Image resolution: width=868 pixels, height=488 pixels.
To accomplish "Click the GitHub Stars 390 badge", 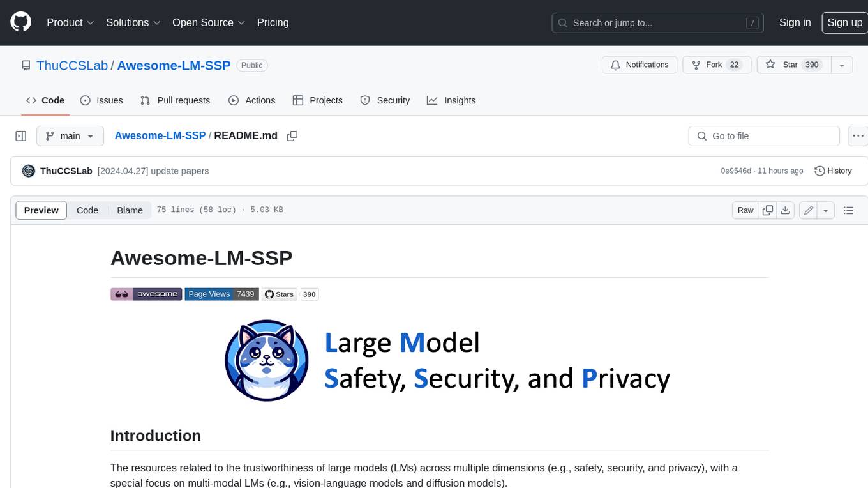I will coord(290,294).
